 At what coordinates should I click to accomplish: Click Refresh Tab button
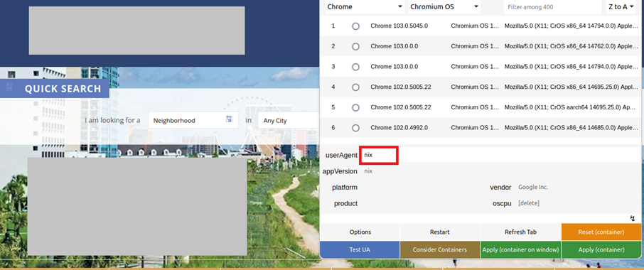(x=520, y=232)
